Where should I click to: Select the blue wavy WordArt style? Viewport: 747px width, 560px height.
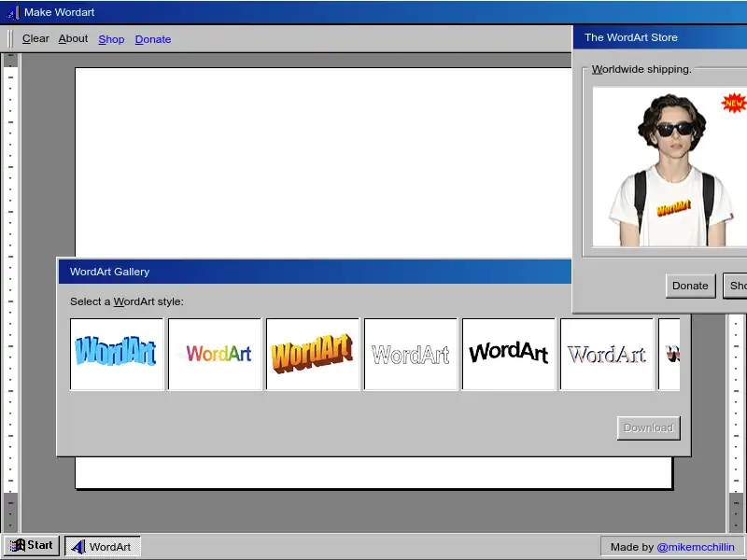tap(117, 354)
